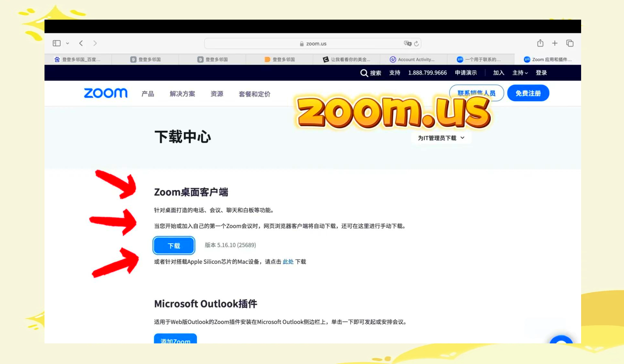Viewport: 624px width, 364px height.
Task: Switch to the first gray 登登多邻国 tab
Action: click(x=145, y=59)
